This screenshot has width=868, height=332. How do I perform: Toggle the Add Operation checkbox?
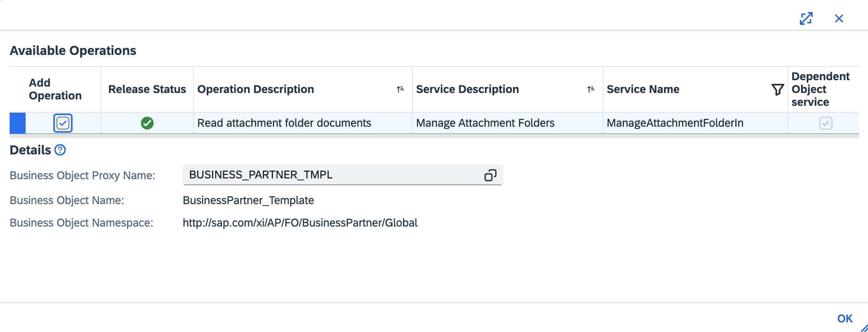point(63,123)
